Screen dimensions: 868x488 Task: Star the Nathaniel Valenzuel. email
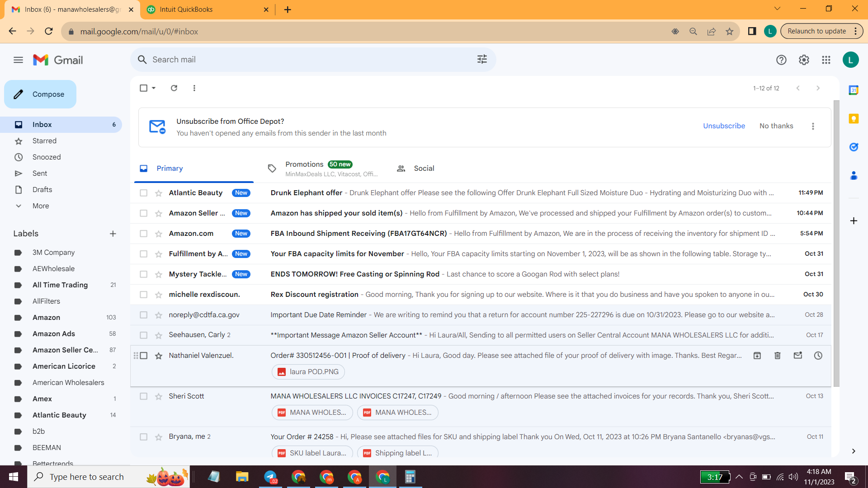[159, 356]
